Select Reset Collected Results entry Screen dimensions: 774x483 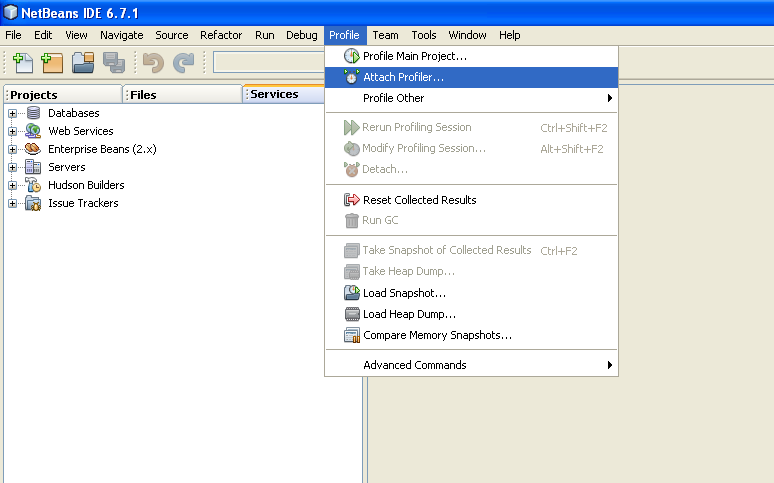point(471,200)
